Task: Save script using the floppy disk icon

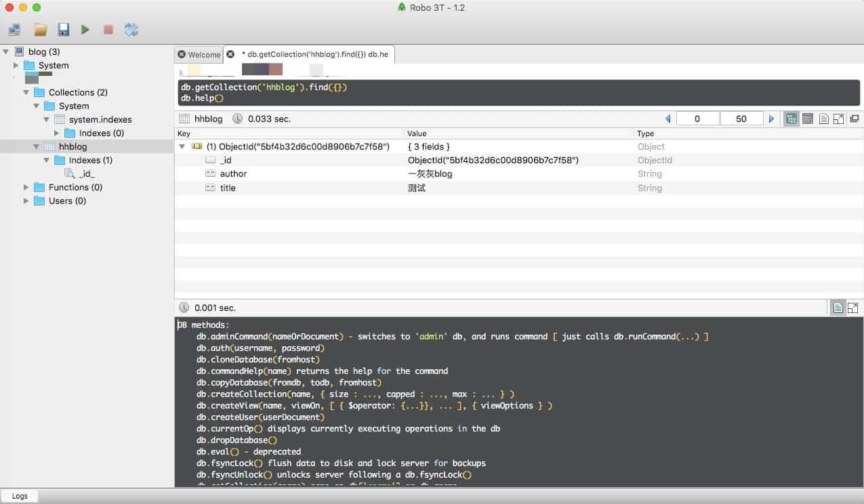Action: point(64,30)
